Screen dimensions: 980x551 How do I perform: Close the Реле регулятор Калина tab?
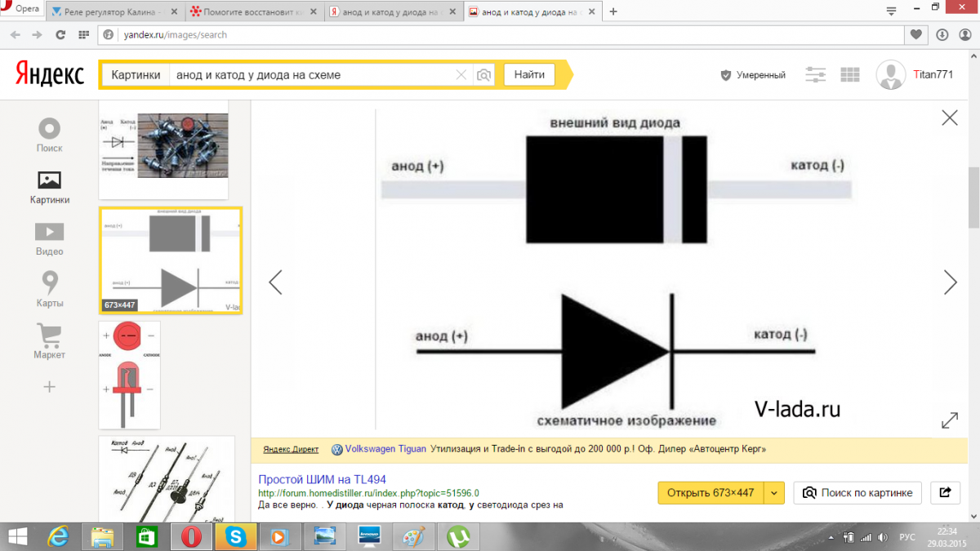[173, 12]
